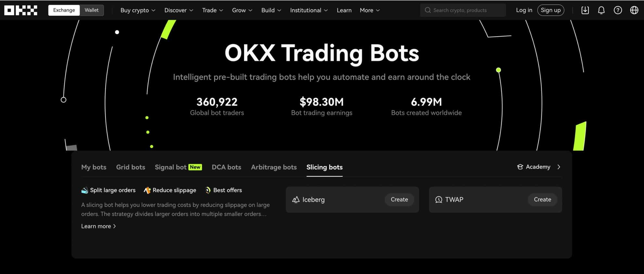This screenshot has height=274, width=644.
Task: Open the download app icon
Action: click(x=585, y=10)
